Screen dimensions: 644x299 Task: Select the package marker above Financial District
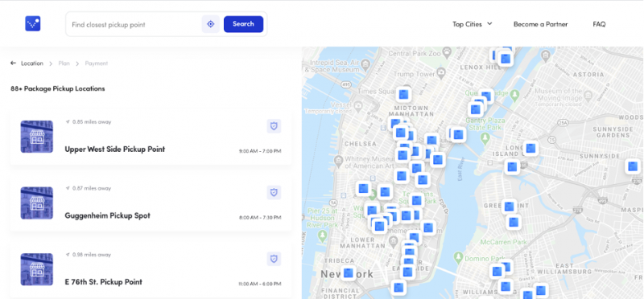click(398, 288)
